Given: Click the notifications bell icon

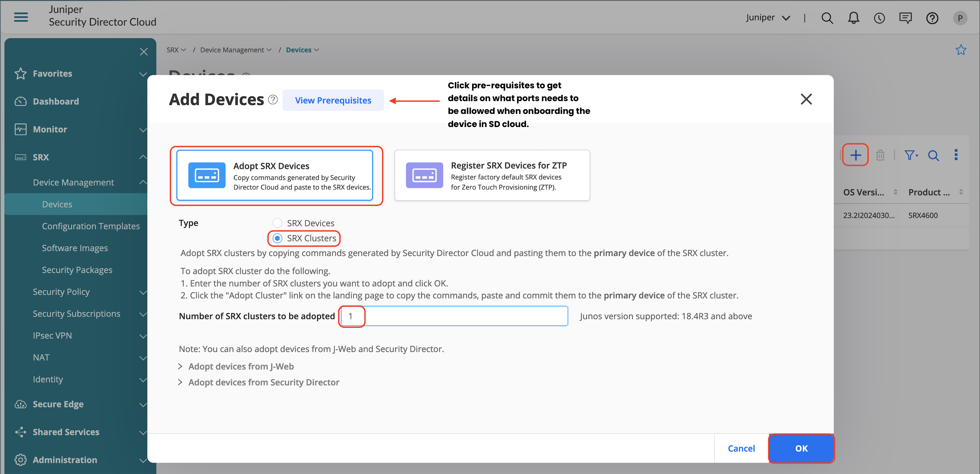Looking at the screenshot, I should pos(853,18).
